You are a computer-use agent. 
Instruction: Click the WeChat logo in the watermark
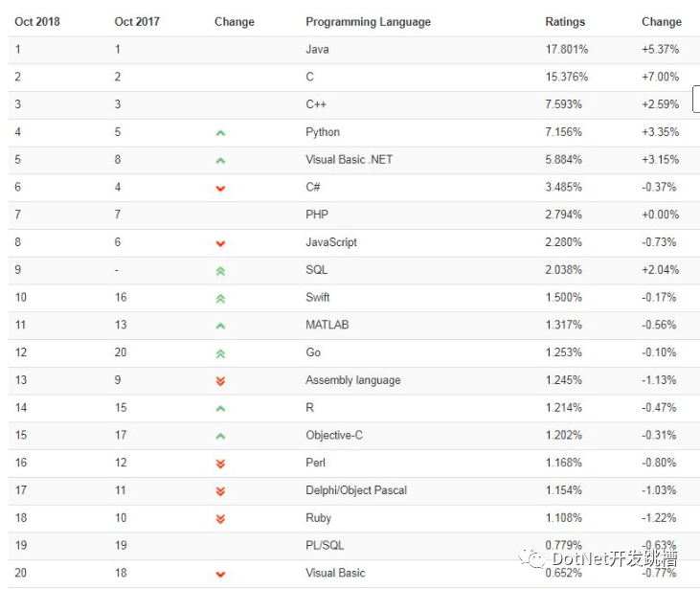(x=531, y=557)
